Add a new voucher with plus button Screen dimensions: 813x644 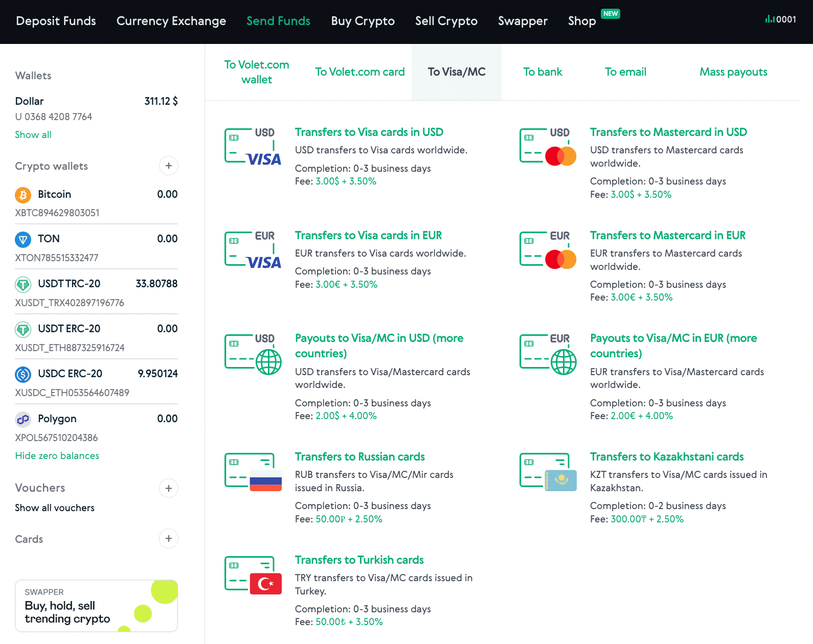coord(169,488)
